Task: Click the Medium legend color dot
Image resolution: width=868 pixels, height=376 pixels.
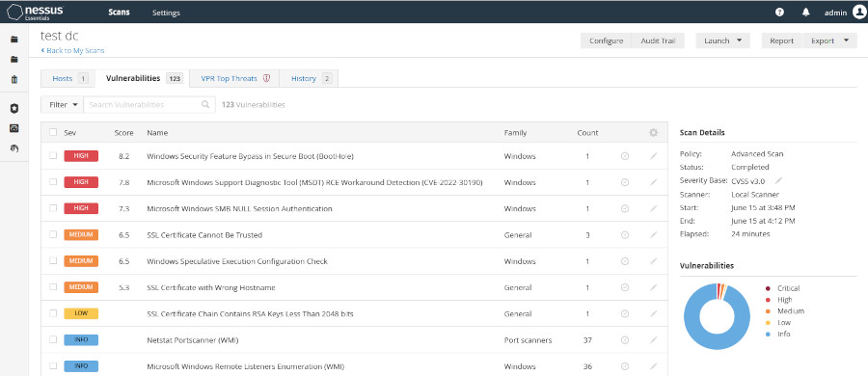Action: [x=768, y=311]
